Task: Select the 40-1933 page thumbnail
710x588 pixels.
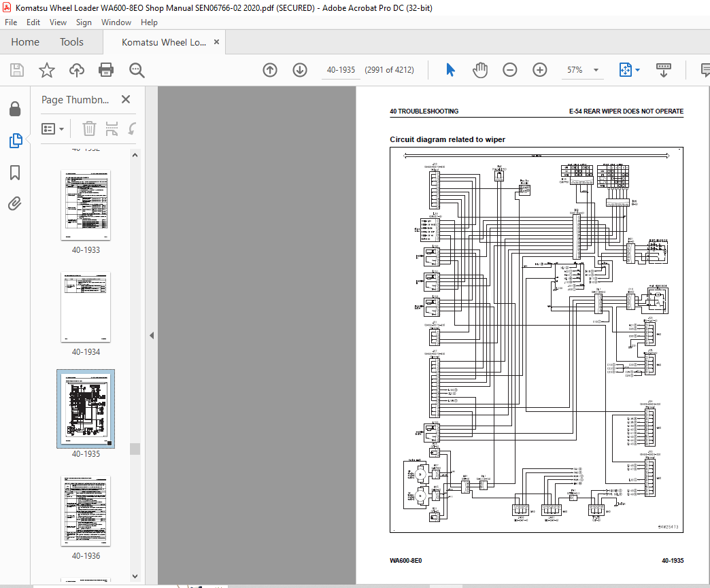Action: 86,205
